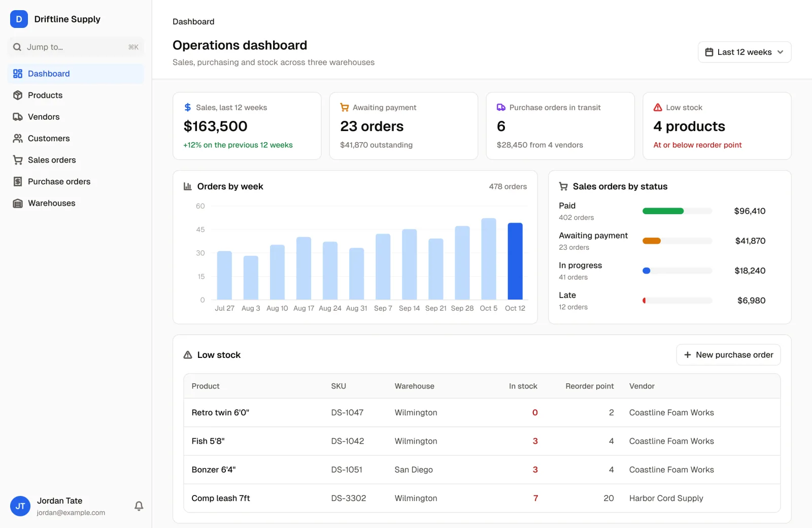Click the Oct 12 dark blue bar

(x=515, y=261)
